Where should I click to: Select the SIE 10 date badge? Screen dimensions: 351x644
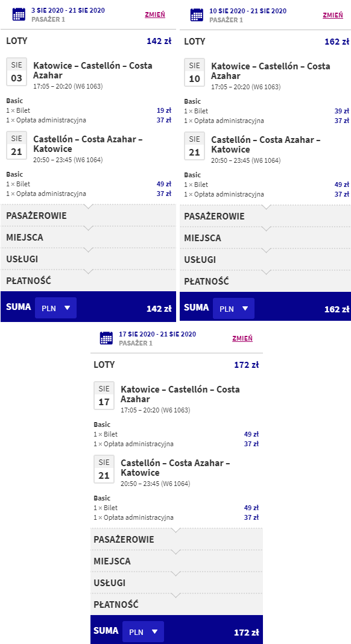(194, 73)
